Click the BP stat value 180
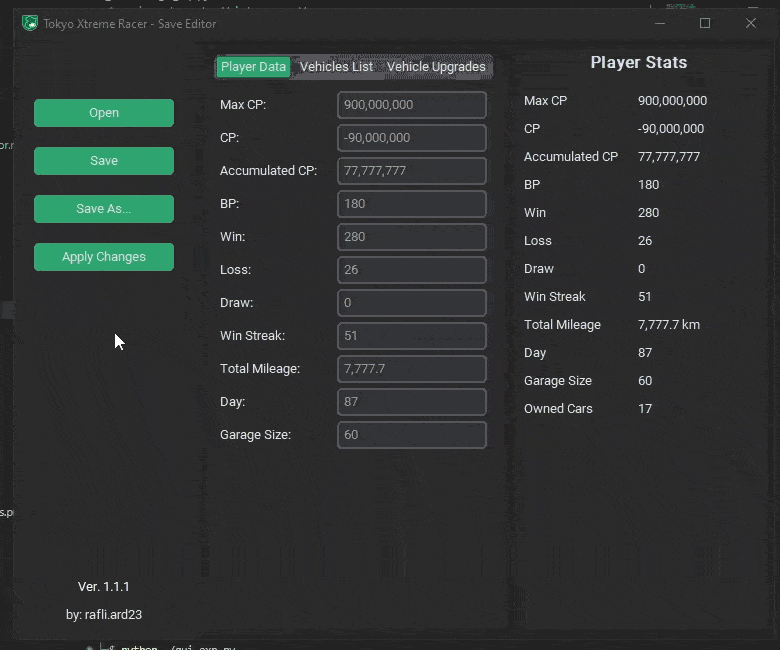This screenshot has width=780, height=650. (648, 185)
